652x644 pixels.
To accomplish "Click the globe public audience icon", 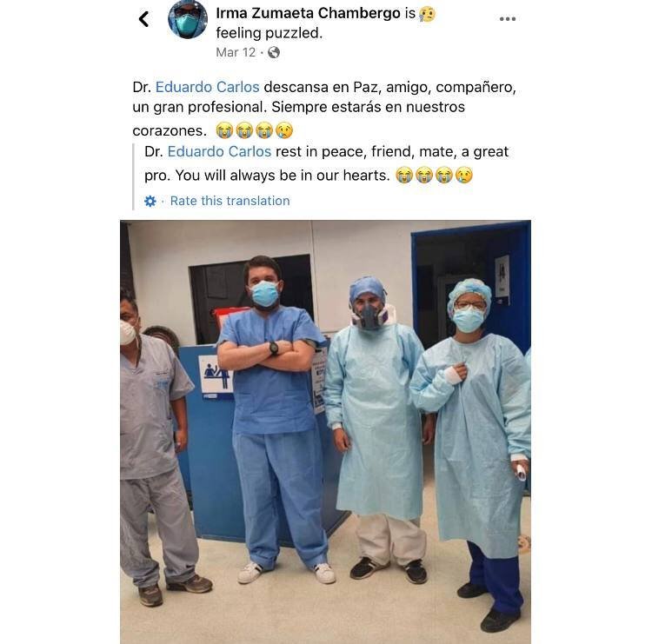I will click(274, 52).
